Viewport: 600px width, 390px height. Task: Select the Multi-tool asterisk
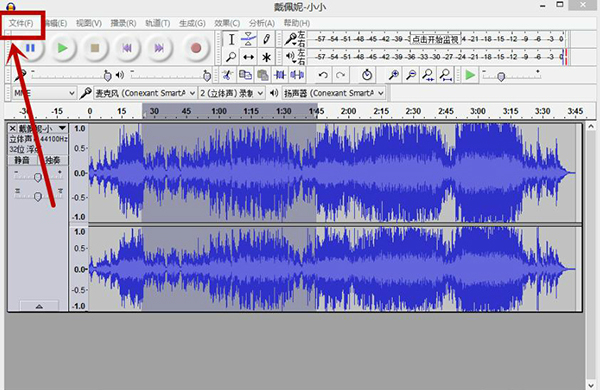[x=266, y=57]
